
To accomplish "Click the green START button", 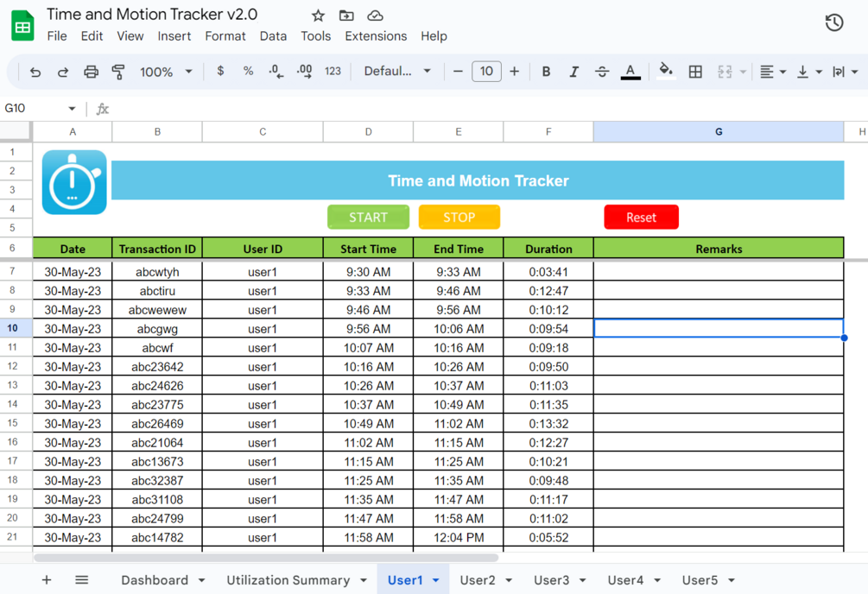I will [368, 217].
